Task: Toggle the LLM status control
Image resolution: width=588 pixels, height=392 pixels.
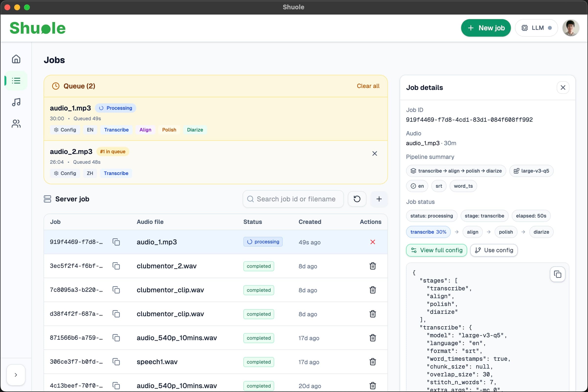Action: (536, 28)
